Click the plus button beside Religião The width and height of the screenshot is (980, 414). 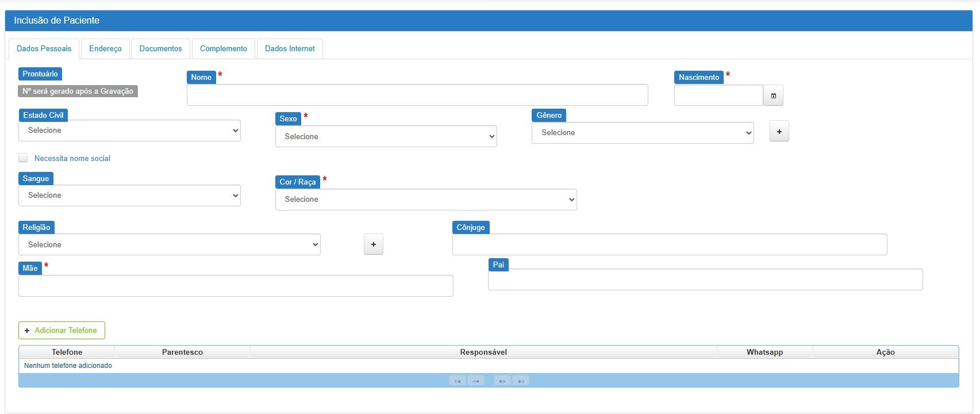point(374,244)
